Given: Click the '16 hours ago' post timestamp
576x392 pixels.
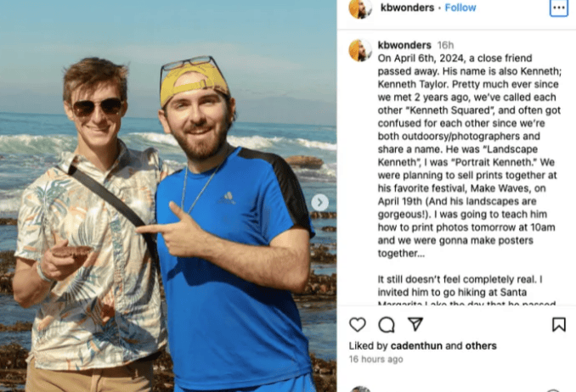Looking at the screenshot, I should click(376, 360).
